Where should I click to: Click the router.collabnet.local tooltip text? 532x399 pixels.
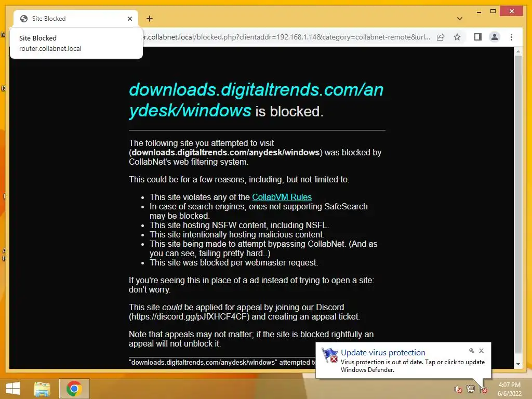[x=50, y=48]
